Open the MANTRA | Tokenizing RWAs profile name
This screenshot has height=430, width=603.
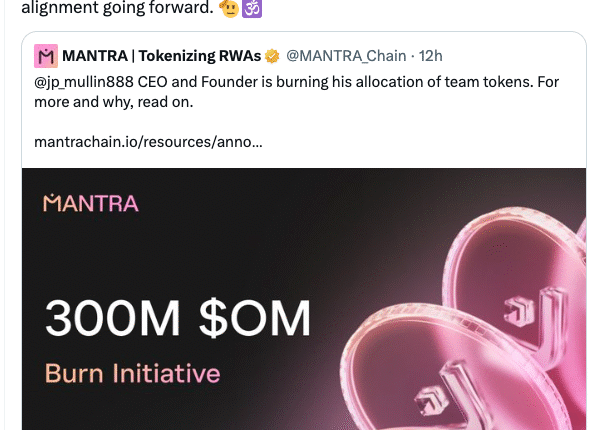(160, 55)
